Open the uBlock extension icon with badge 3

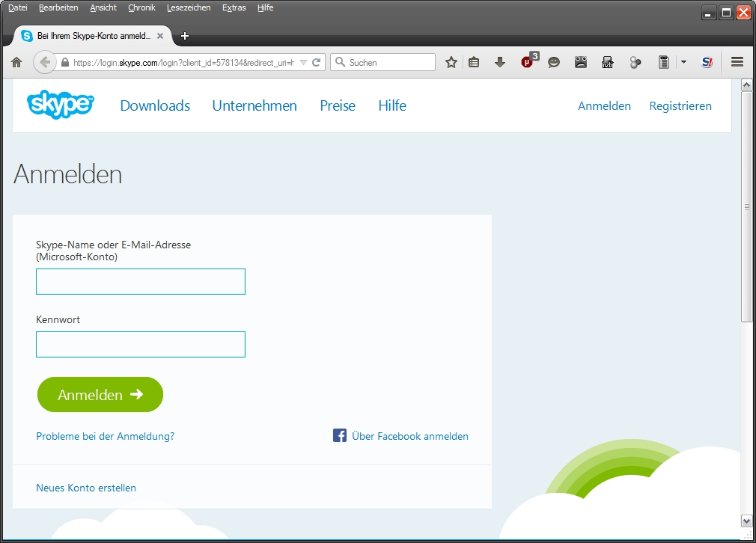528,61
